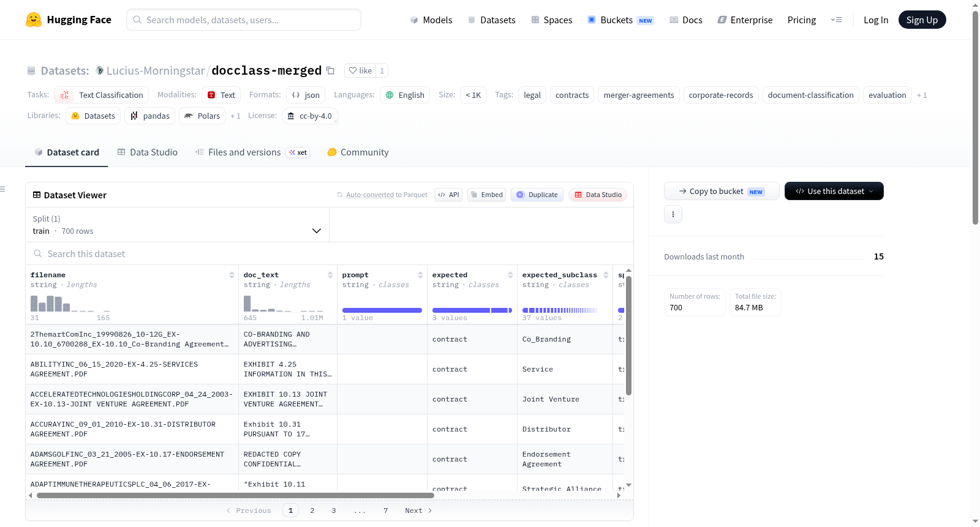Sort by the expected_subclass column
The image size is (980, 527).
606,275
